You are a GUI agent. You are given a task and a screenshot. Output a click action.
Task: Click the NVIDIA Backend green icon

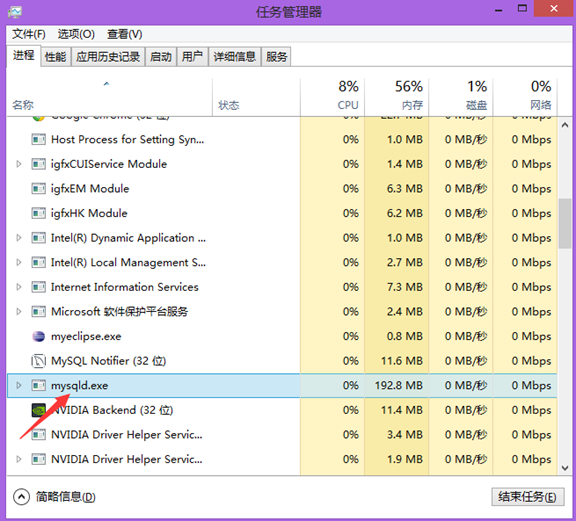click(39, 410)
